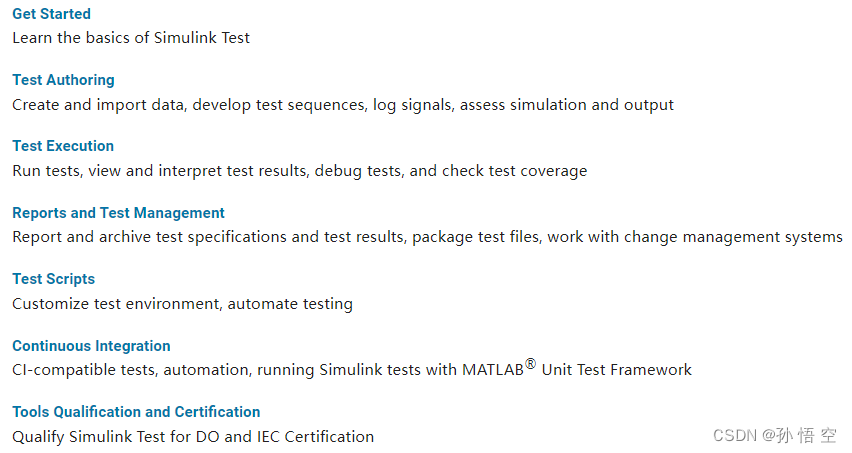852x453 pixels.
Task: Click the 'CI-compatible tests, automation' description line
Action: pos(352,369)
